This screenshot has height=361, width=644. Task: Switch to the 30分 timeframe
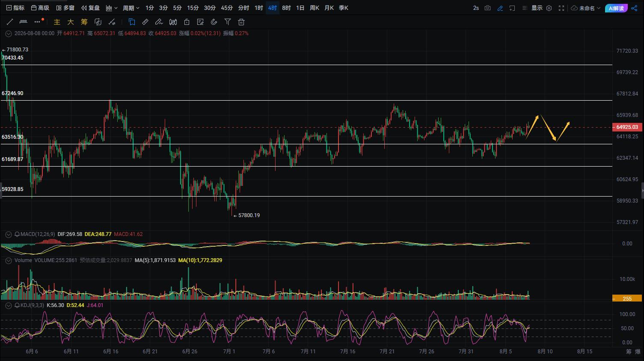pyautogui.click(x=210, y=8)
